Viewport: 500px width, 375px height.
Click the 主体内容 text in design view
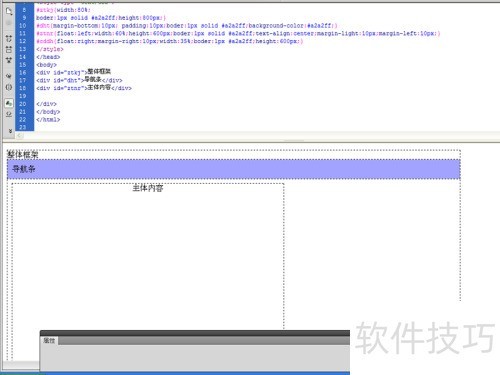point(148,188)
